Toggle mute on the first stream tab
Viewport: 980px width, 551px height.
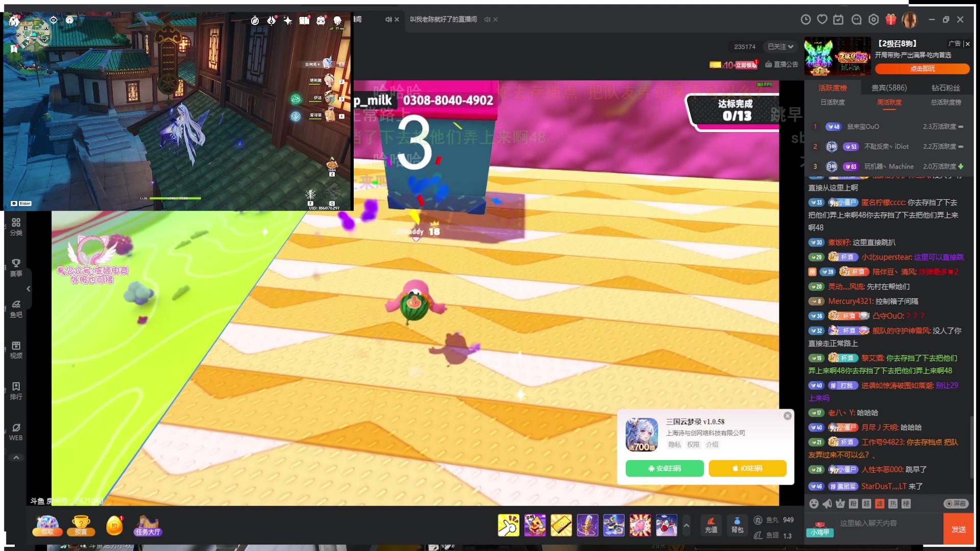(388, 19)
